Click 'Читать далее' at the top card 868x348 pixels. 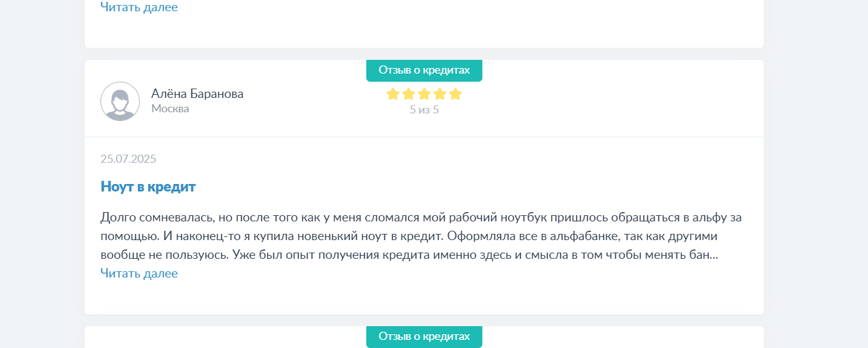139,7
